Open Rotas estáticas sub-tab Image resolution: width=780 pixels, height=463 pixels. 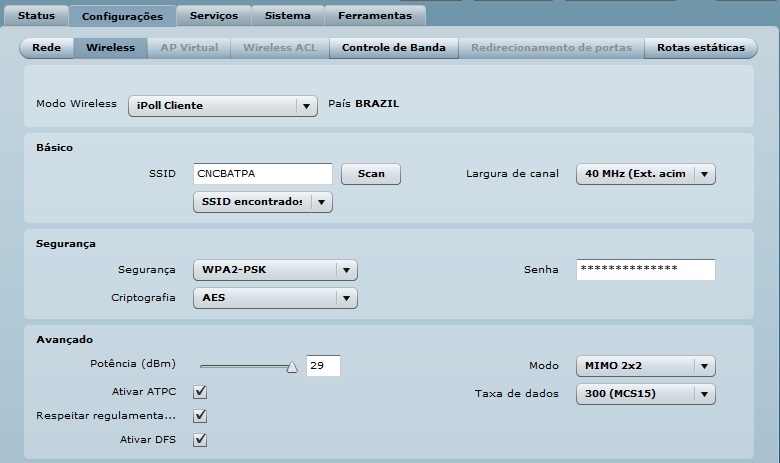pyautogui.click(x=700, y=48)
